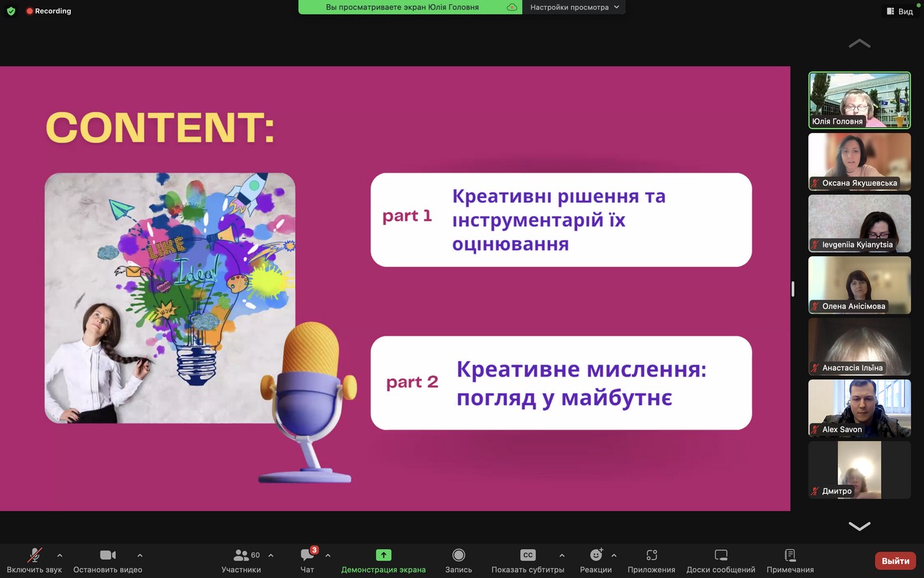
Task: Expand video options arrow next to camera
Action: (140, 555)
